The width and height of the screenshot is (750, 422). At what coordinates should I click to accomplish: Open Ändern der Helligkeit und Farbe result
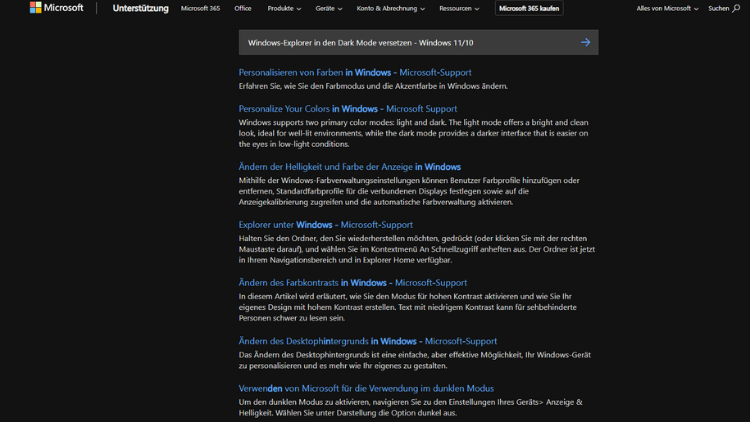coord(350,167)
